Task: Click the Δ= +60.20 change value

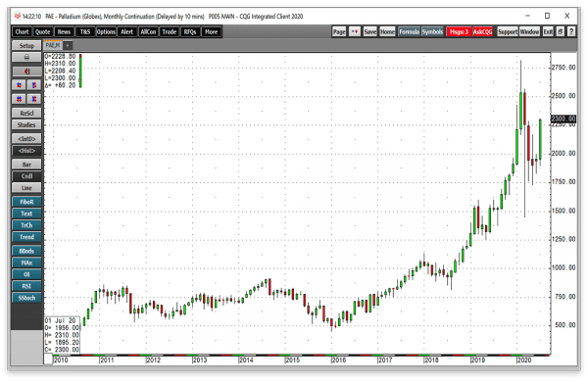Action: point(60,85)
